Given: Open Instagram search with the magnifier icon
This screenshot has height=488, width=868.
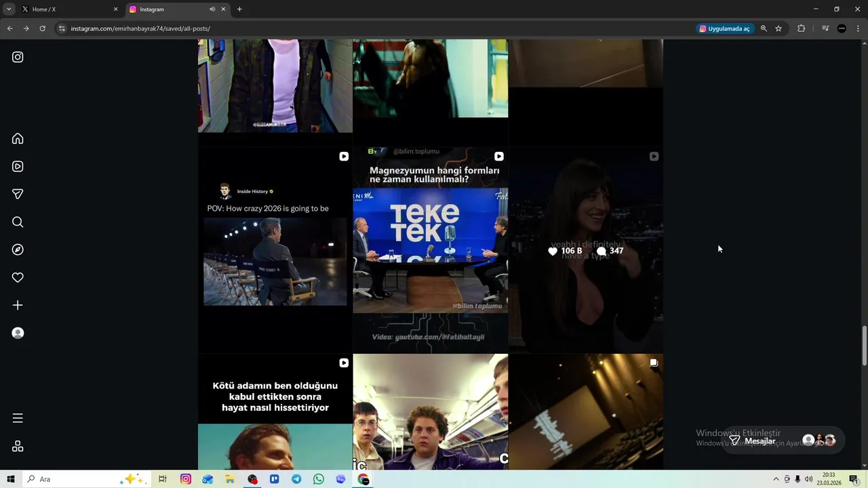Looking at the screenshot, I should click(18, 222).
